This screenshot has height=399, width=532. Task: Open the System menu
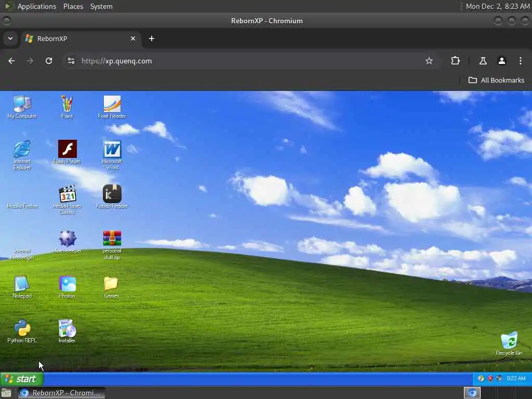pyautogui.click(x=101, y=6)
